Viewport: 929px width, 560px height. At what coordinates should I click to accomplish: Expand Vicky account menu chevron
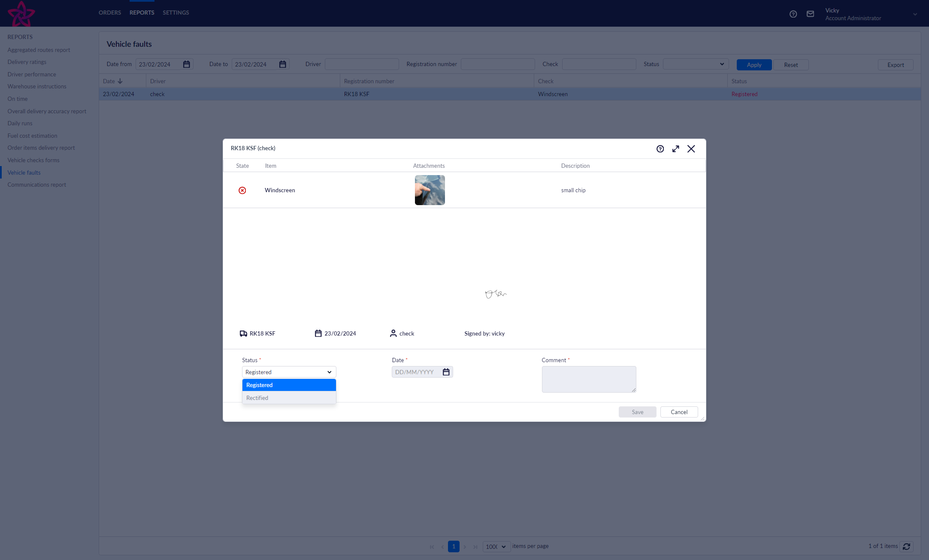coord(915,14)
